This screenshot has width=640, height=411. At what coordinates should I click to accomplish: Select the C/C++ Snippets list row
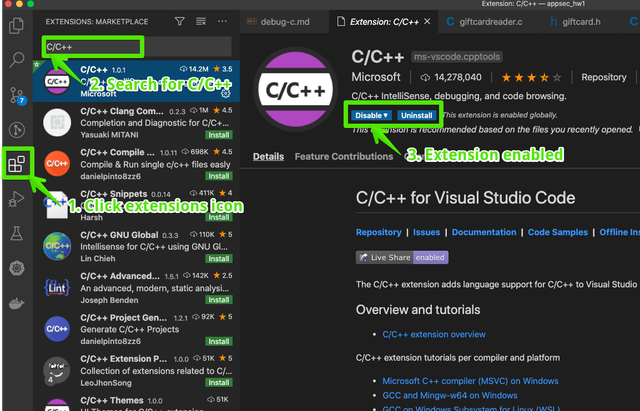(136, 204)
